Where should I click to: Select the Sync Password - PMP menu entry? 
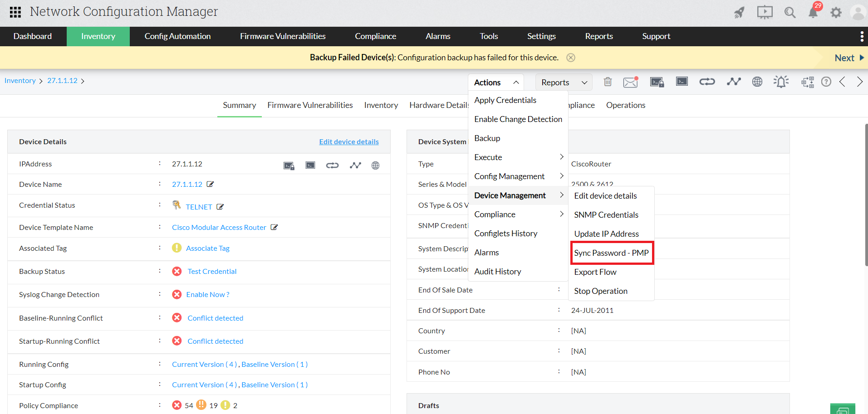pos(611,253)
